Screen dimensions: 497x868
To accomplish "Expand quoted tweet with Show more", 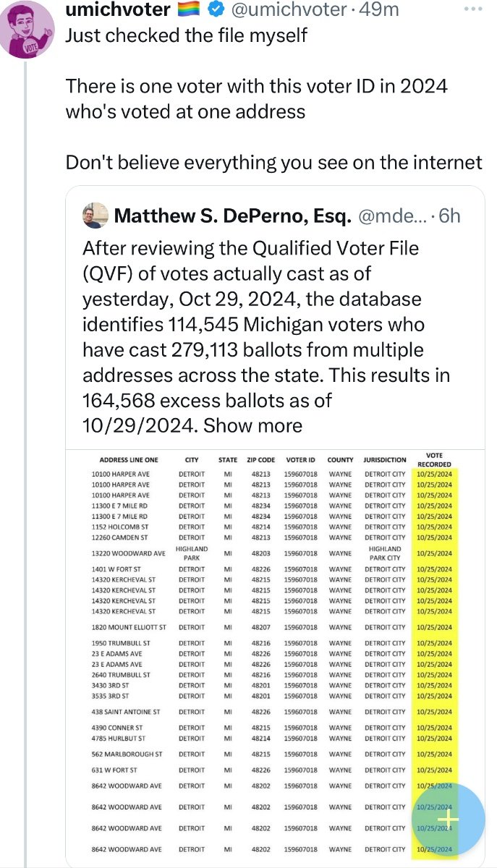I will coord(253,425).
